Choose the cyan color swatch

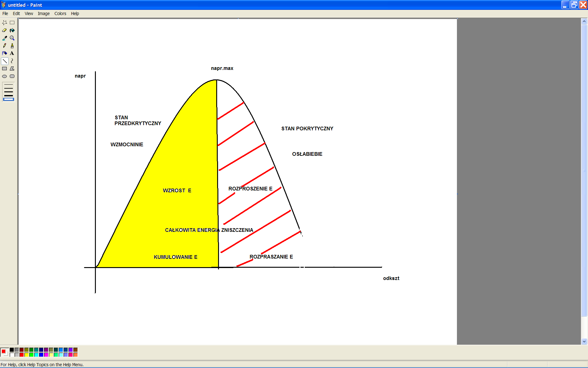(36, 355)
